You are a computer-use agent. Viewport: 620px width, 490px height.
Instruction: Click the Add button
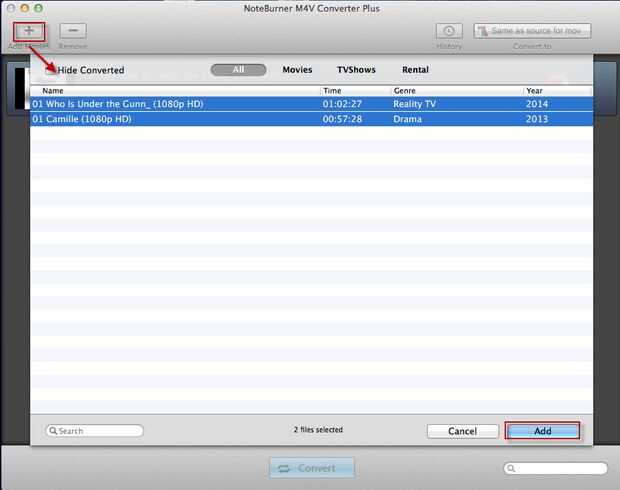pos(542,431)
